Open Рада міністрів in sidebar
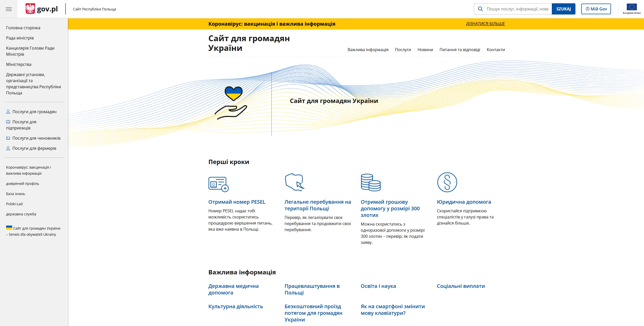Screen dimensions: 644x326 (20, 38)
